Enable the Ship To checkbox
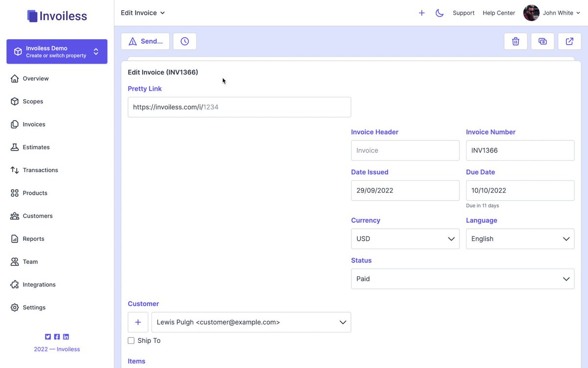The height and width of the screenshot is (368, 588). 131,341
